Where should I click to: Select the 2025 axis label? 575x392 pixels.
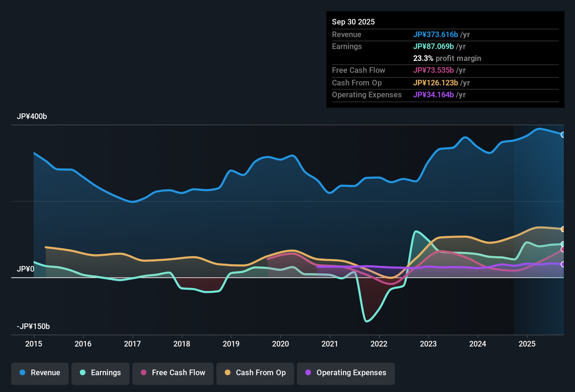[527, 344]
